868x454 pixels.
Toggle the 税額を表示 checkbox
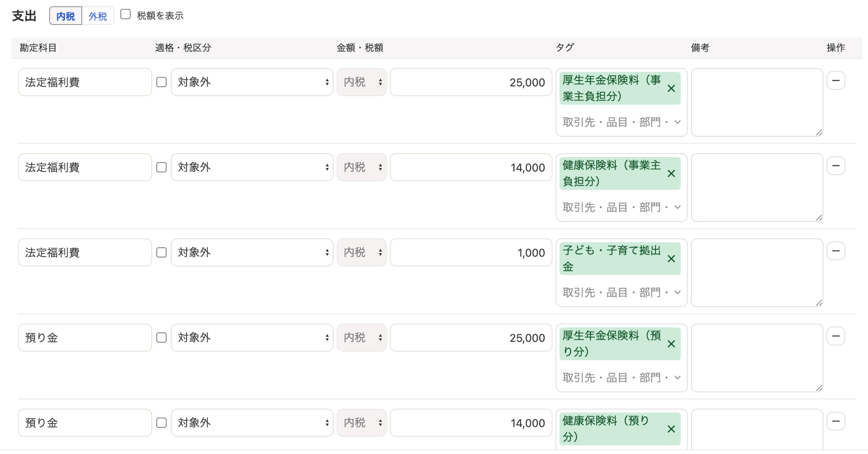click(125, 14)
